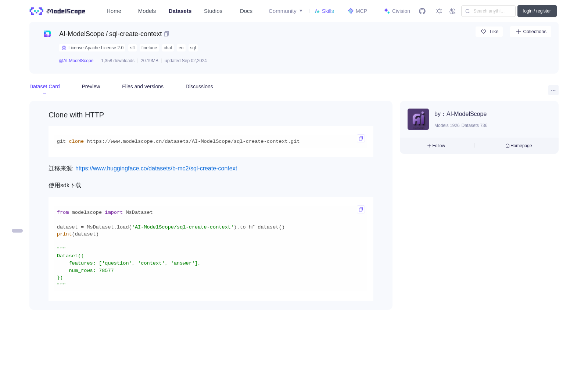Click the AI-ModelScope breadcrumb in title

(82, 34)
